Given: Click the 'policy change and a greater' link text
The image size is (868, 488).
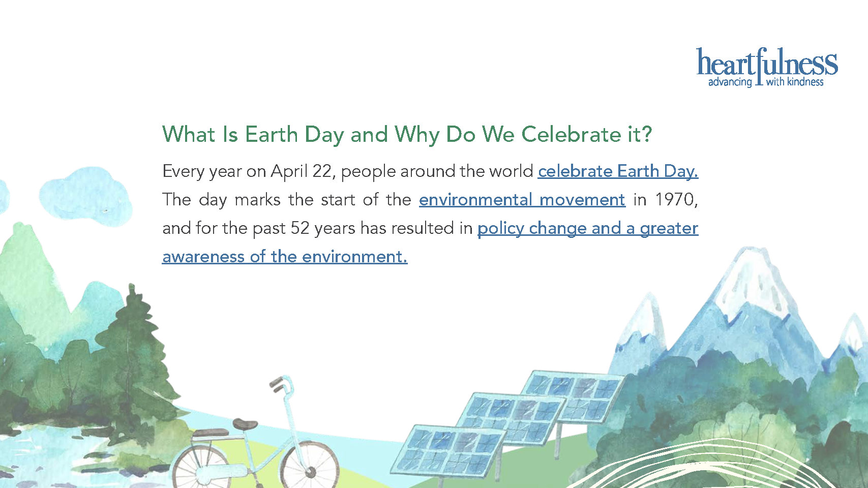Looking at the screenshot, I should tap(588, 228).
